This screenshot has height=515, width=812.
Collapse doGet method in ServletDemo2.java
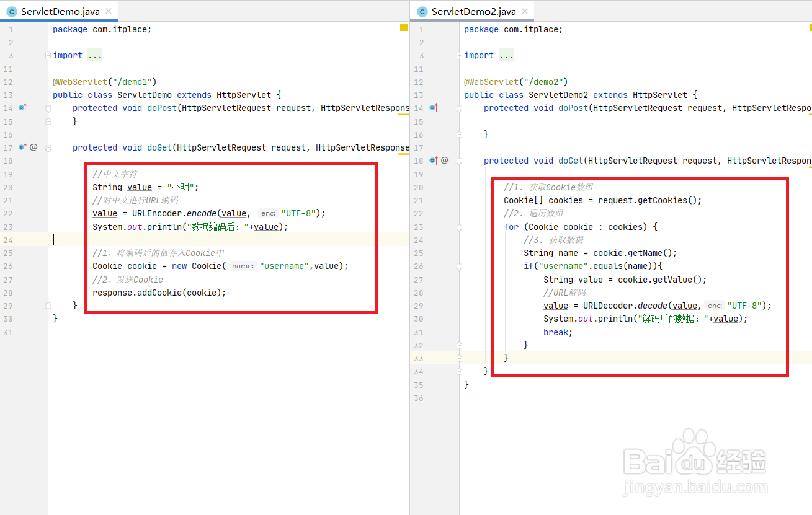pos(459,161)
